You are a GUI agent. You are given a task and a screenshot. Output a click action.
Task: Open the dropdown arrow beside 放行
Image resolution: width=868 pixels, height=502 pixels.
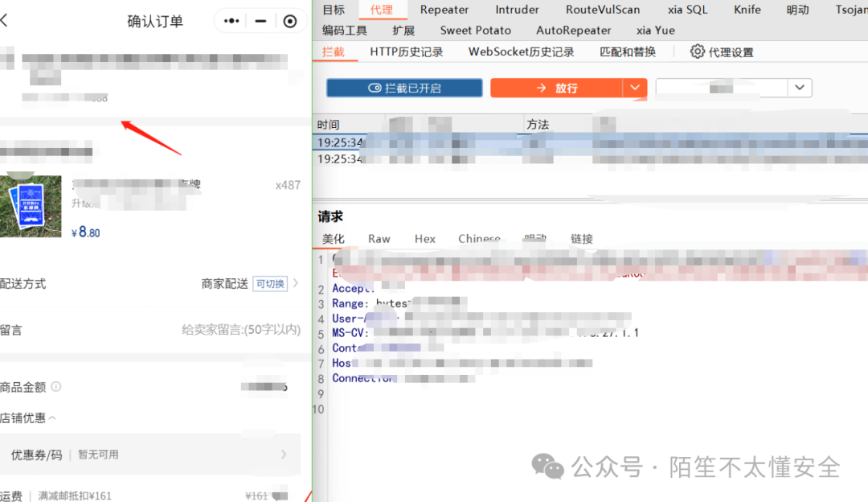pyautogui.click(x=635, y=88)
